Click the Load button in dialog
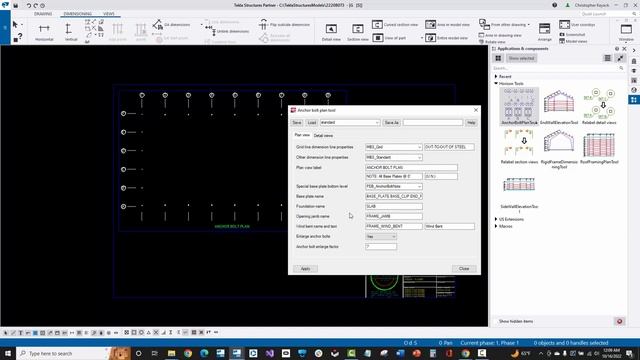640x360 pixels. coord(312,122)
